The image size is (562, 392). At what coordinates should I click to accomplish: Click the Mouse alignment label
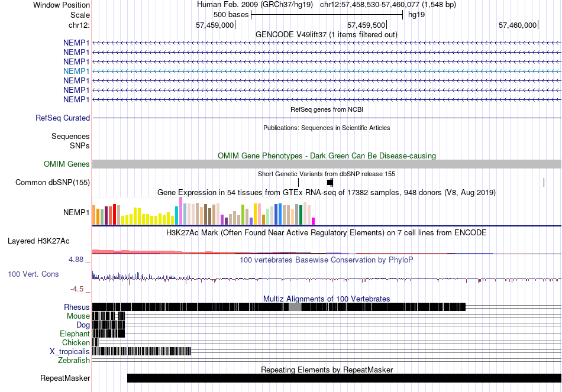tap(78, 316)
